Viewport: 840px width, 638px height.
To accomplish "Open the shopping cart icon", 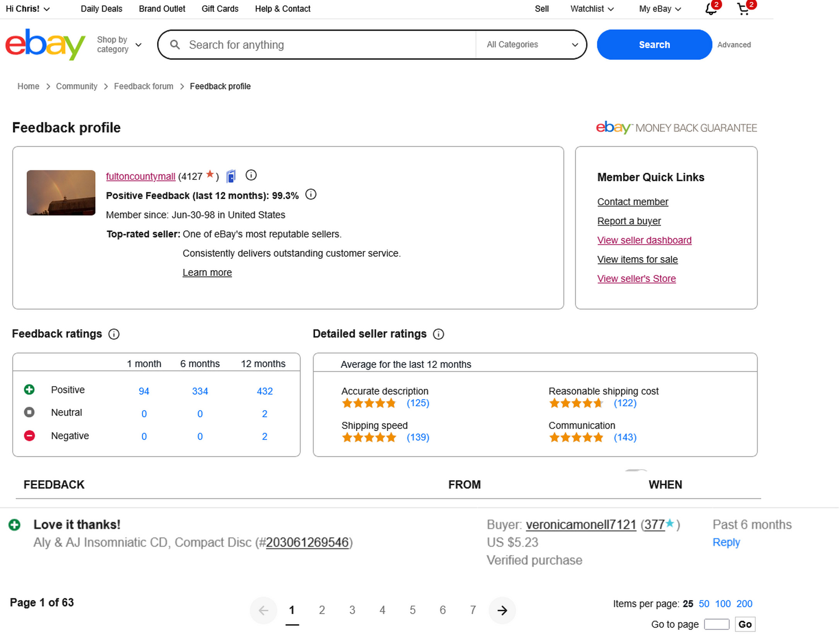I will (x=743, y=9).
